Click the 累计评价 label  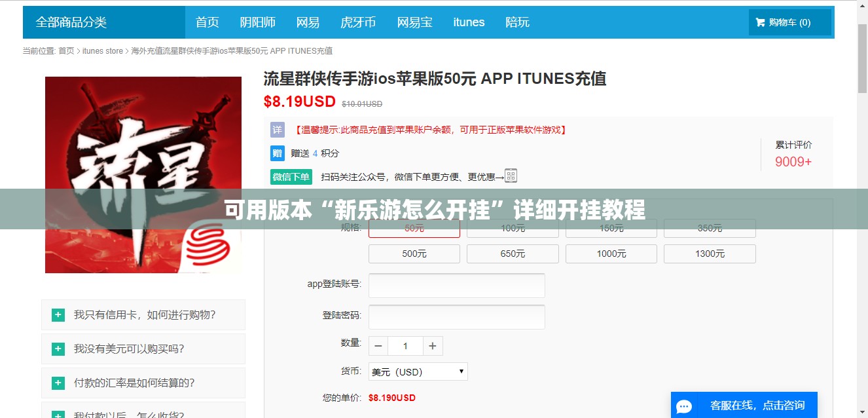click(793, 145)
